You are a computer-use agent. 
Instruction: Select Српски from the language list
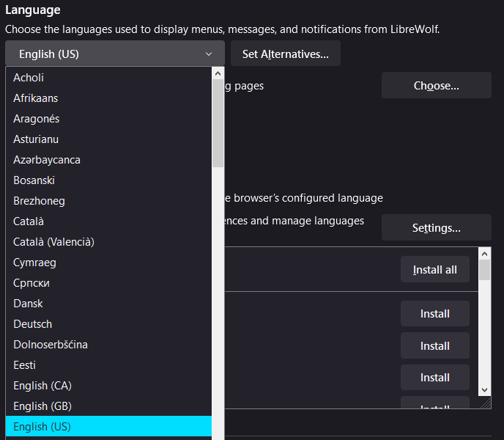click(x=31, y=283)
